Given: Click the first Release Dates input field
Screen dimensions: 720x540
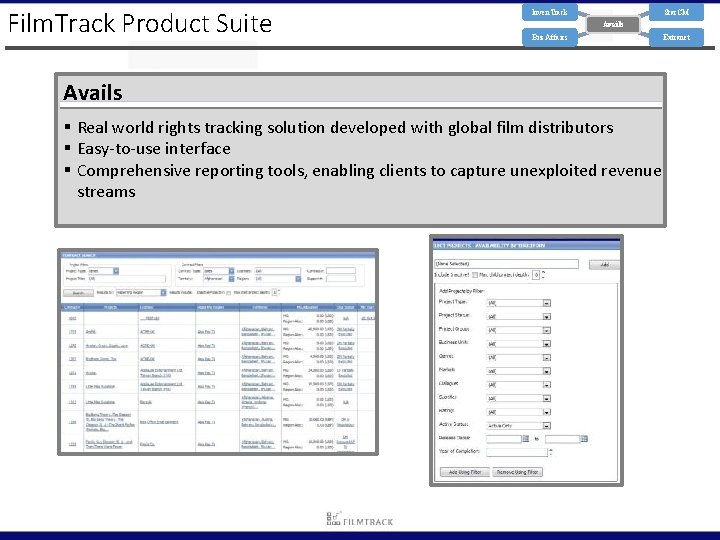Looking at the screenshot, I should tap(504, 439).
